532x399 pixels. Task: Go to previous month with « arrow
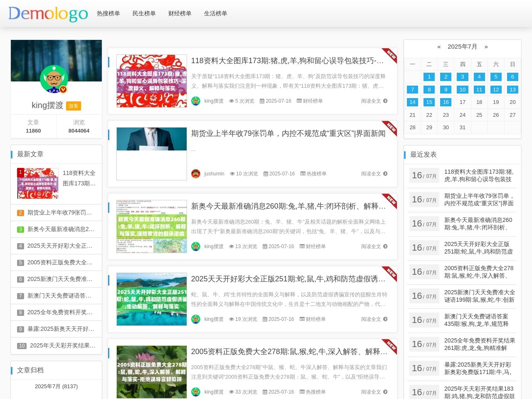pyautogui.click(x=438, y=47)
